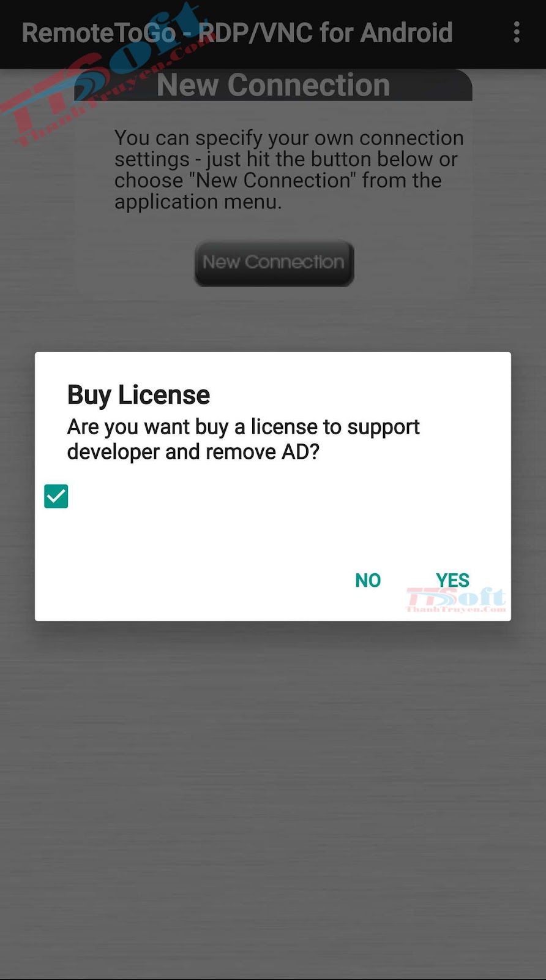Screen dimensions: 546x980
Task: Click empty label area beside the checkbox
Action: click(x=275, y=496)
